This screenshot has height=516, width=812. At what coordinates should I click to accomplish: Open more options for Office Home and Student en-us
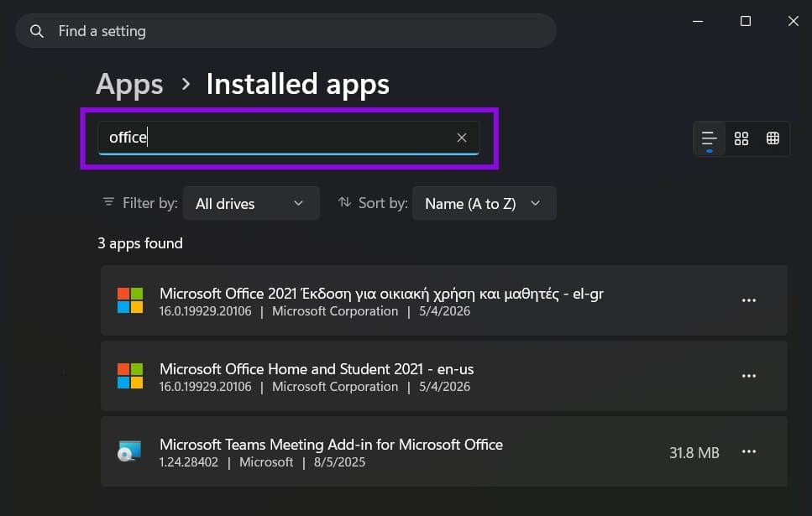[749, 376]
